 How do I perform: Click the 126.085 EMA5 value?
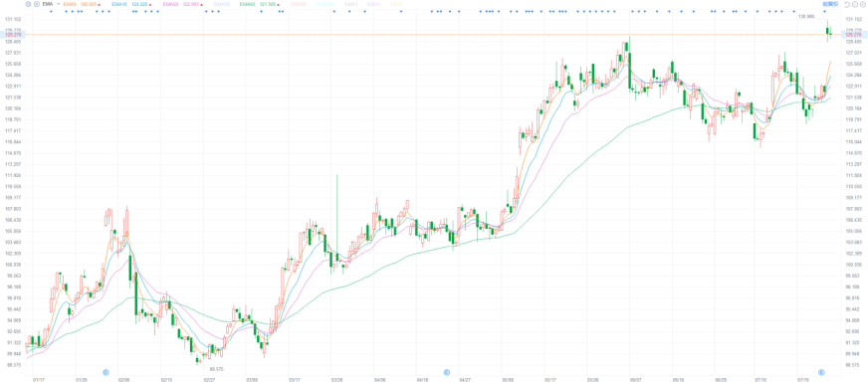click(89, 4)
